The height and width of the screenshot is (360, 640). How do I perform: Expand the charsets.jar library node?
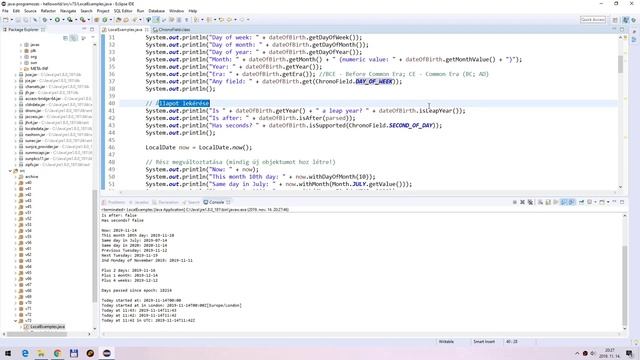point(16,87)
